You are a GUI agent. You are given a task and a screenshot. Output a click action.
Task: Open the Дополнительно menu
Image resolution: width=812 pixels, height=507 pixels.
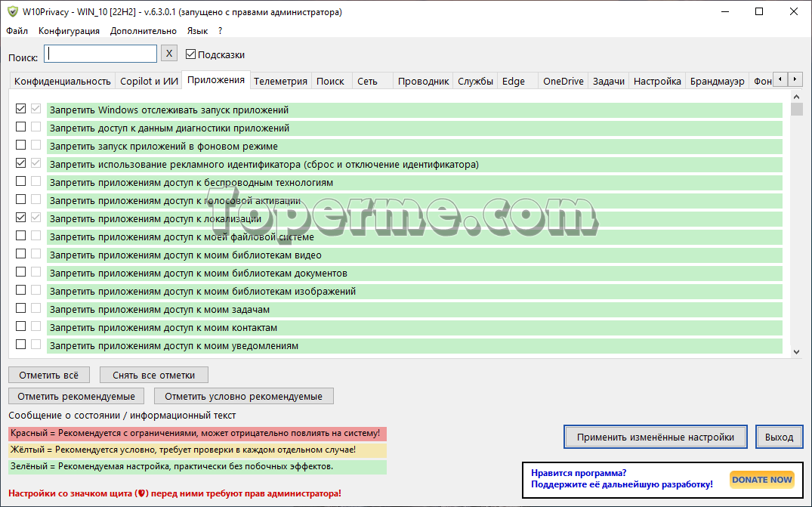144,31
